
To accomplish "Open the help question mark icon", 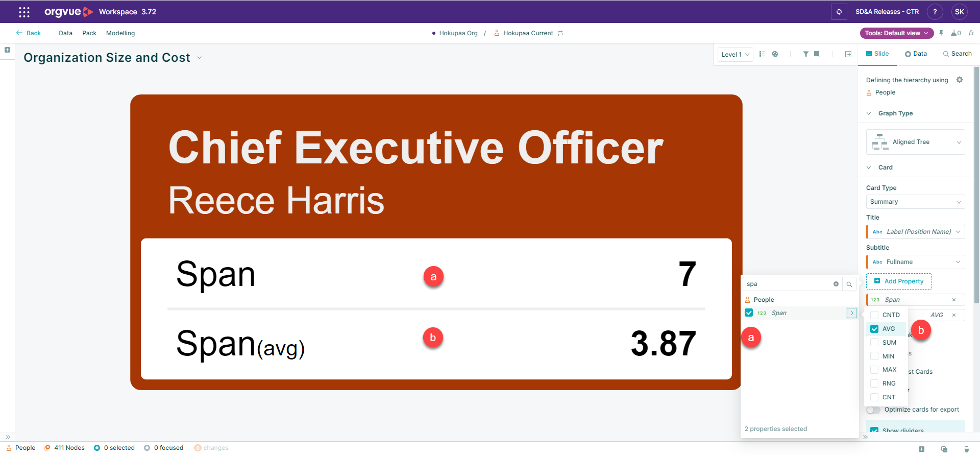I will (935, 12).
